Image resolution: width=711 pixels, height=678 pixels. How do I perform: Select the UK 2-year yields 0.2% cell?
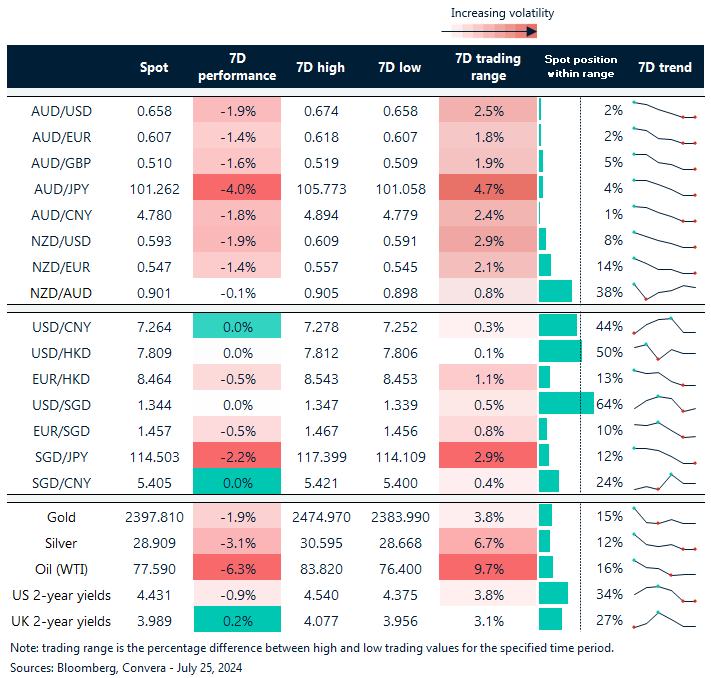(237, 619)
